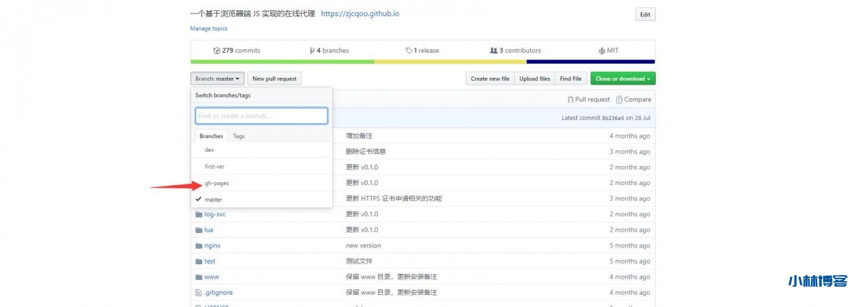This screenshot has height=307, width=868.
Task: Click the branches fork icon
Action: (312, 51)
